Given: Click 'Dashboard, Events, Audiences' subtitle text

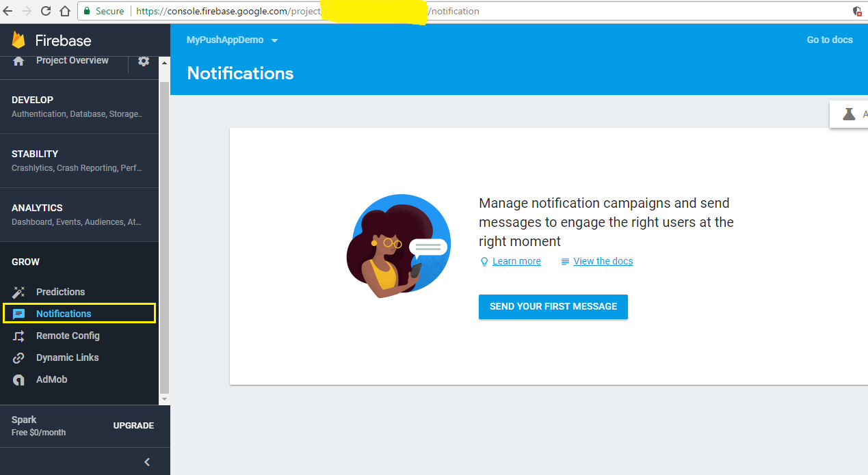Looking at the screenshot, I should point(77,222).
